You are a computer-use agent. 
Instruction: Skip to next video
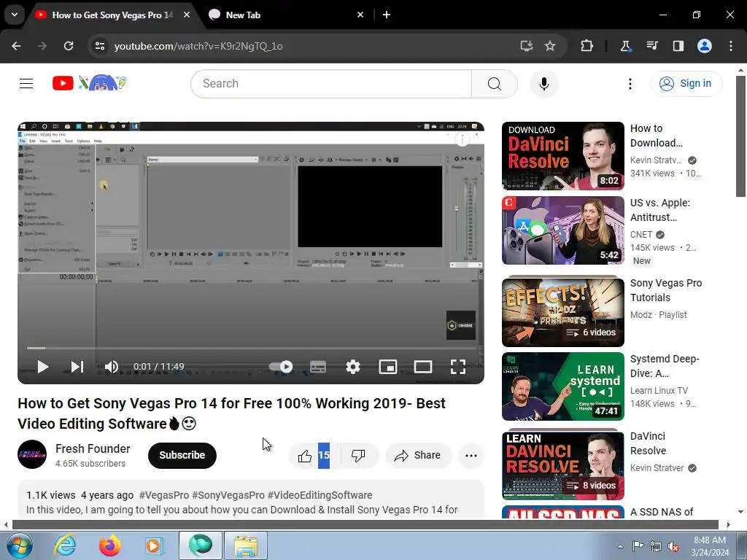coord(77,367)
